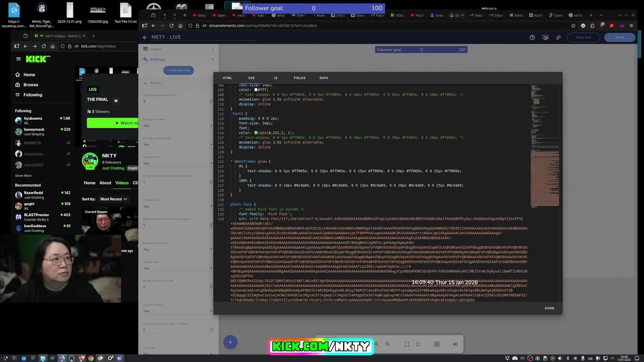Viewport: 644px width, 362px height.
Task: Open the Kick channel Videos tab
Action: [122, 183]
